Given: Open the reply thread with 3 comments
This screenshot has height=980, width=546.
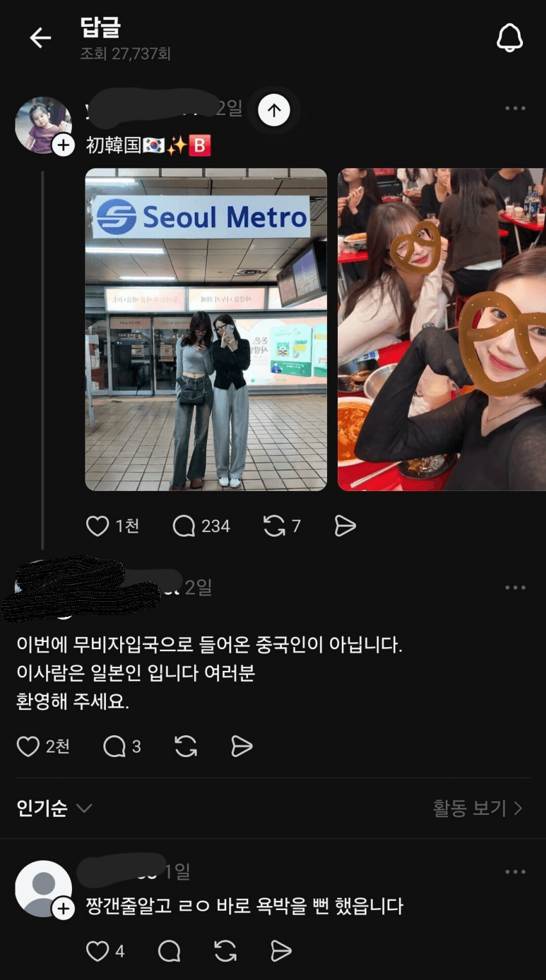Looking at the screenshot, I should (114, 746).
